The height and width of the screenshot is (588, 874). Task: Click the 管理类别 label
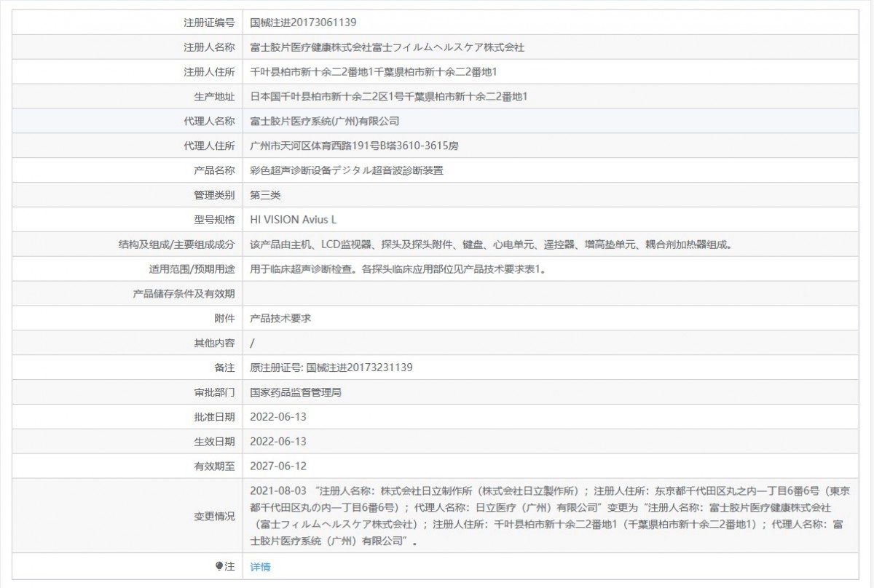[214, 195]
